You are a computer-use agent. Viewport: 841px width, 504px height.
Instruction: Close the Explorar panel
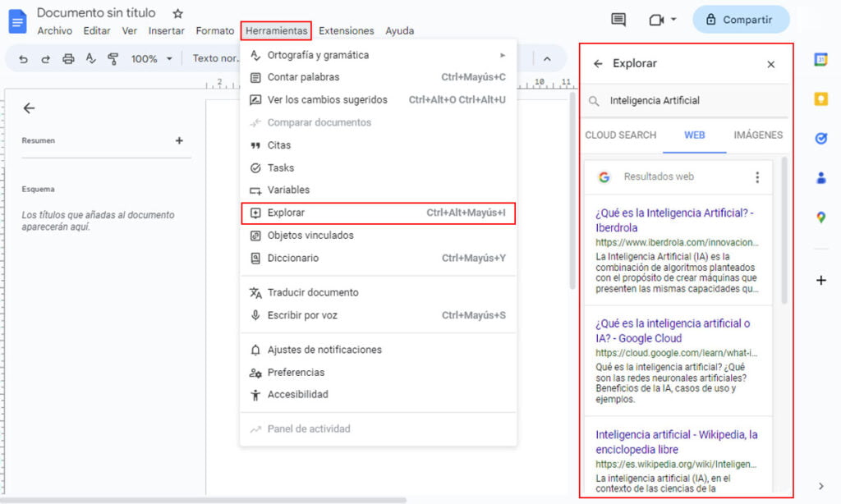(x=770, y=64)
